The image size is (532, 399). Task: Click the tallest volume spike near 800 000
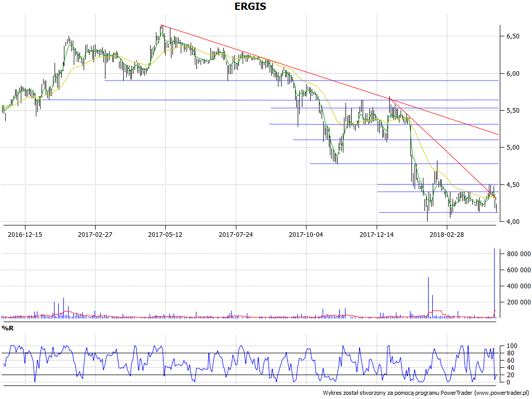[x=495, y=283]
